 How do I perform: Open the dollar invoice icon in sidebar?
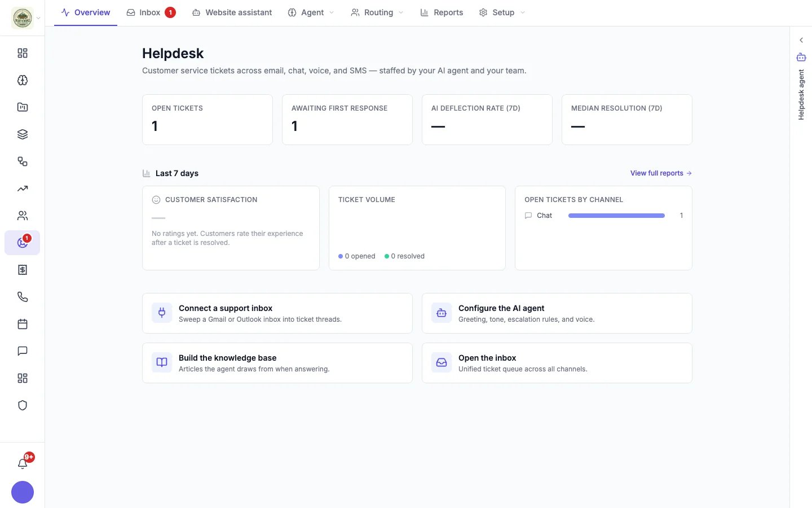23,270
